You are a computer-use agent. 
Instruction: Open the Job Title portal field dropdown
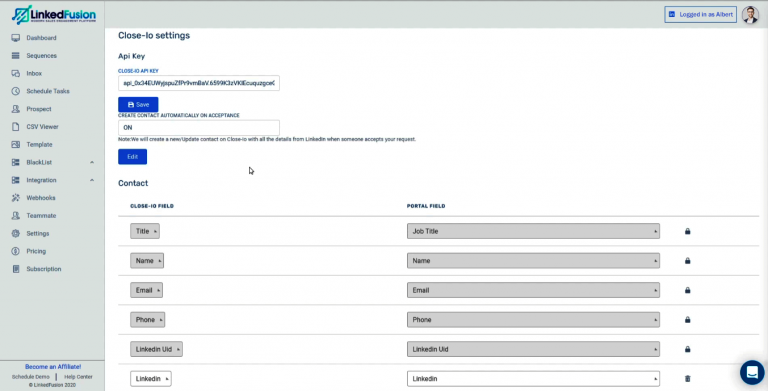point(533,231)
